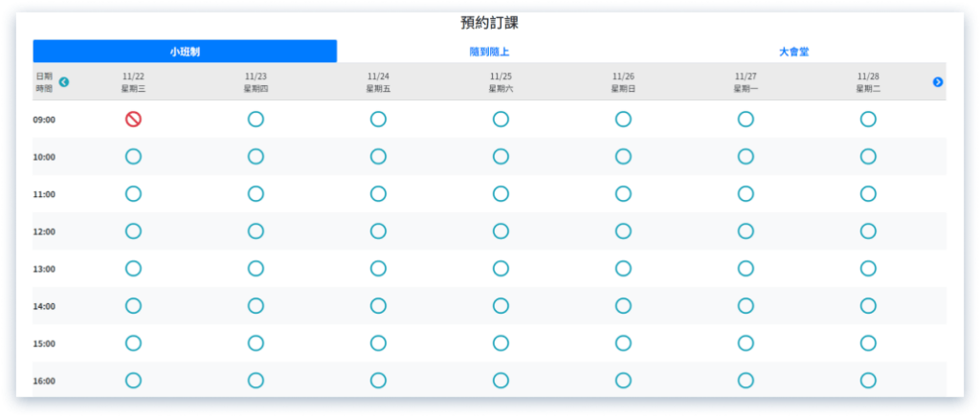Image resolution: width=980 pixels, height=417 pixels.
Task: Click the 11/24 星期五 date header
Action: 378,81
